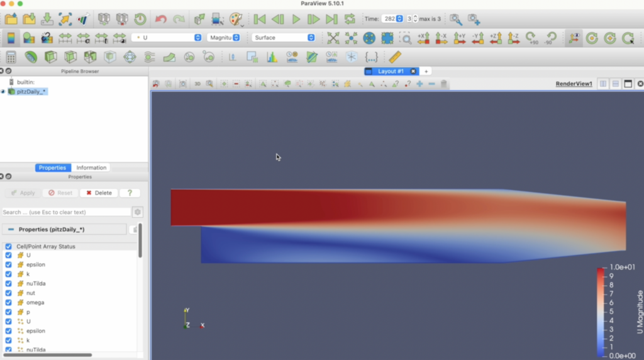
Task: Toggle 3D interaction mode button
Action: coord(197,84)
